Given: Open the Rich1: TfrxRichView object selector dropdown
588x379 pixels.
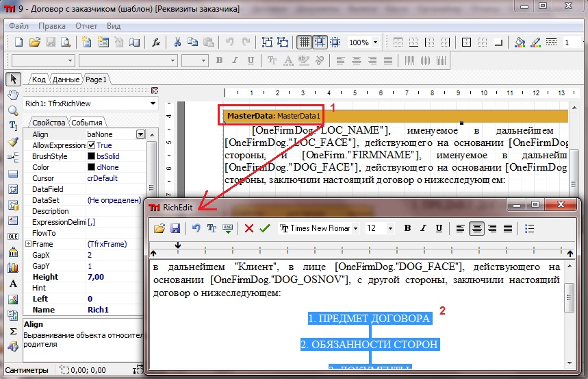Looking at the screenshot, I should (153, 103).
